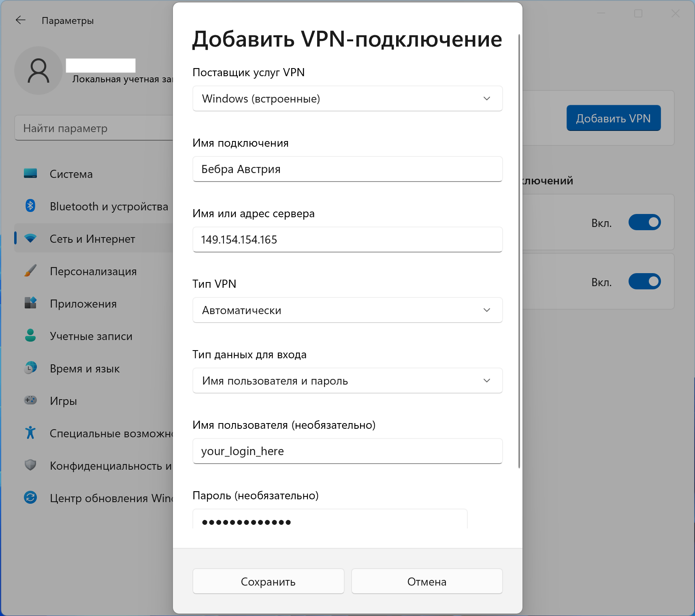Click the Приложения apps icon
The width and height of the screenshot is (695, 616).
pyautogui.click(x=30, y=303)
